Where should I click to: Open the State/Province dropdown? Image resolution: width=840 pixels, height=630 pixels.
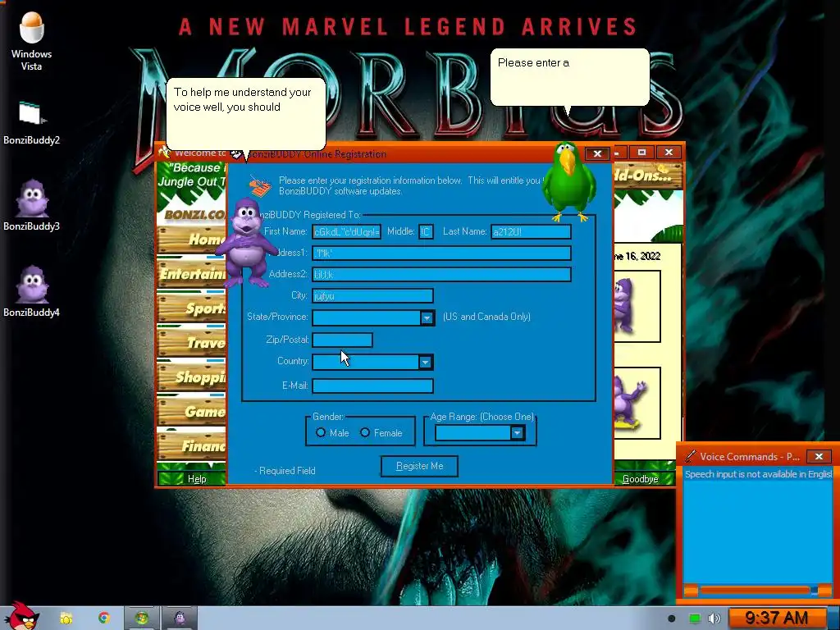tap(427, 317)
